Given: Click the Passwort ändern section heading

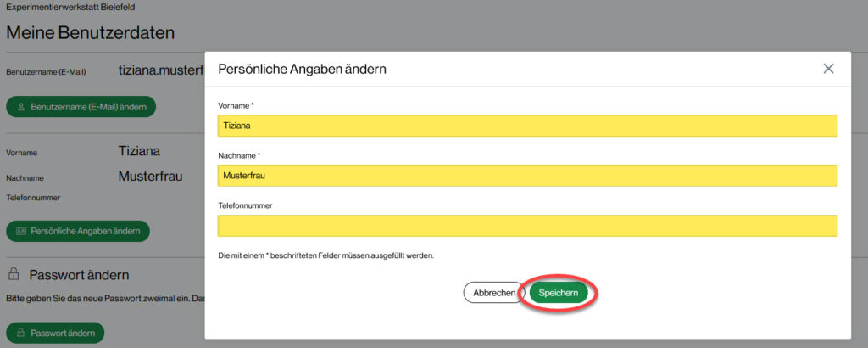Looking at the screenshot, I should tap(79, 275).
